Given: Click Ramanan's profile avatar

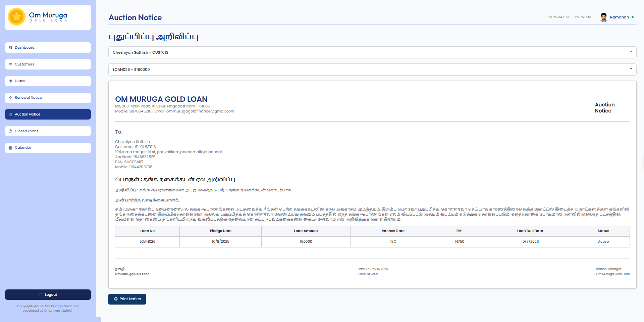Looking at the screenshot, I should click(x=603, y=17).
